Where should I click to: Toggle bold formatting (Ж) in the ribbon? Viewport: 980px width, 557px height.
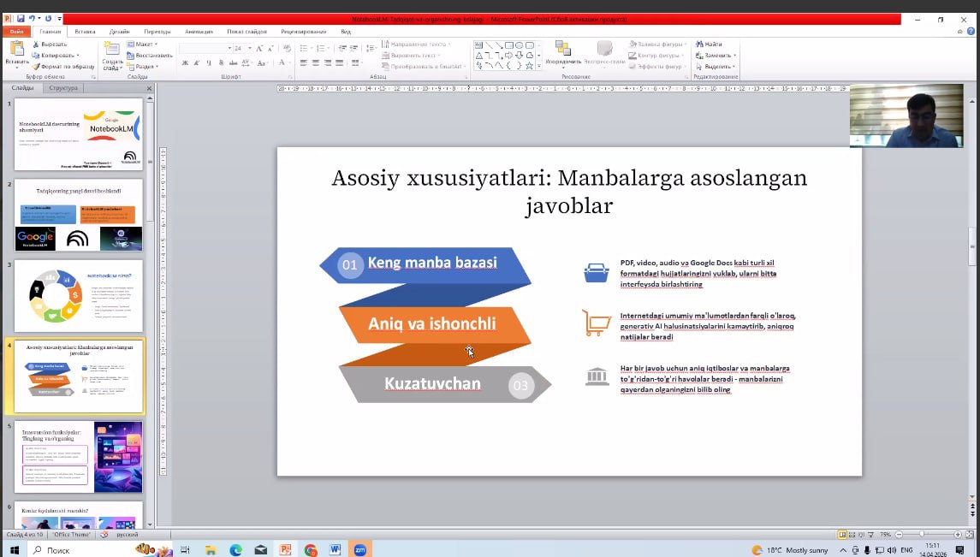coord(185,62)
